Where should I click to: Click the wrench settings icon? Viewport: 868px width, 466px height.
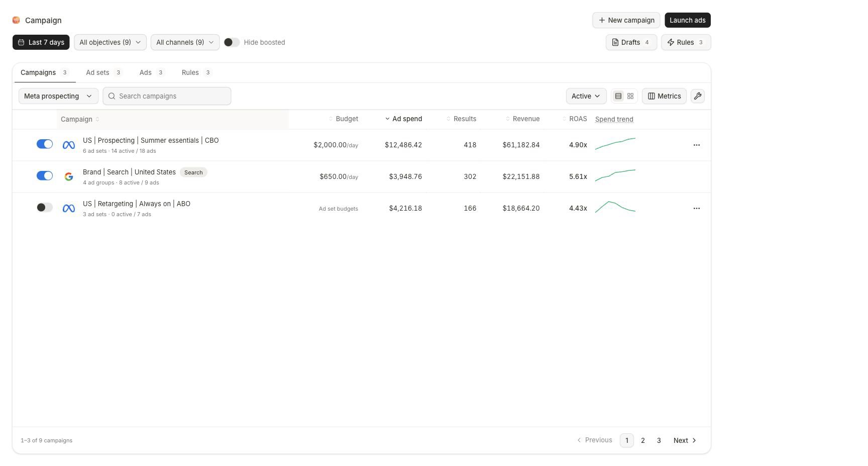point(698,96)
